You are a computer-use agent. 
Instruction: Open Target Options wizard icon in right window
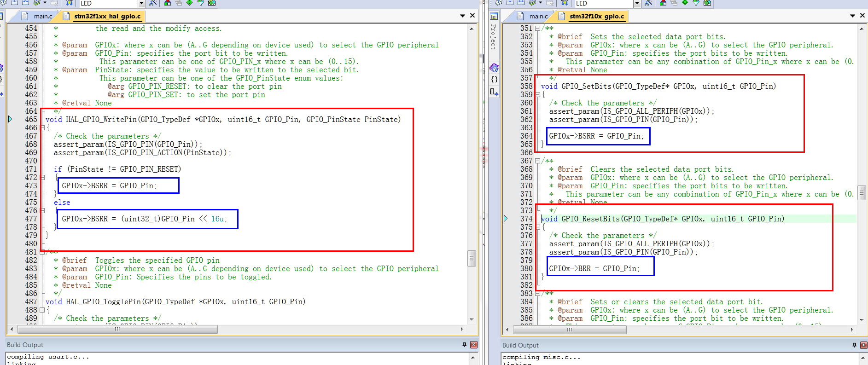tap(648, 3)
